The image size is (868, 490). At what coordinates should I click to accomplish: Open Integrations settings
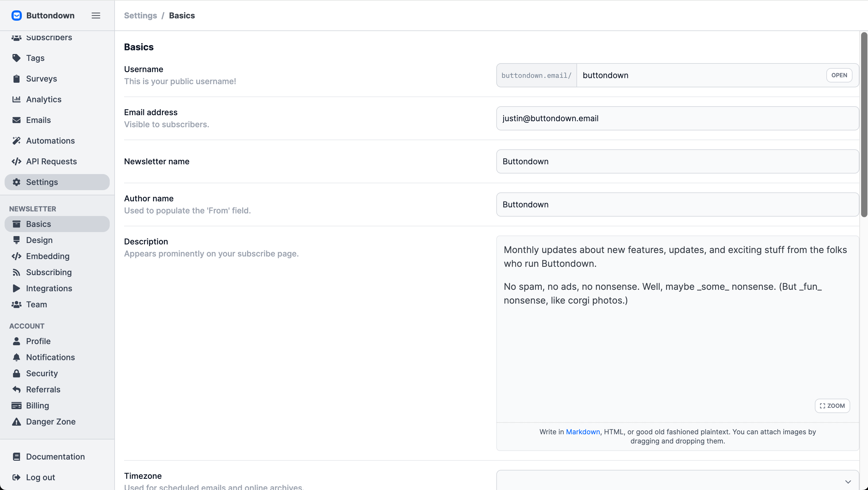click(x=57, y=288)
